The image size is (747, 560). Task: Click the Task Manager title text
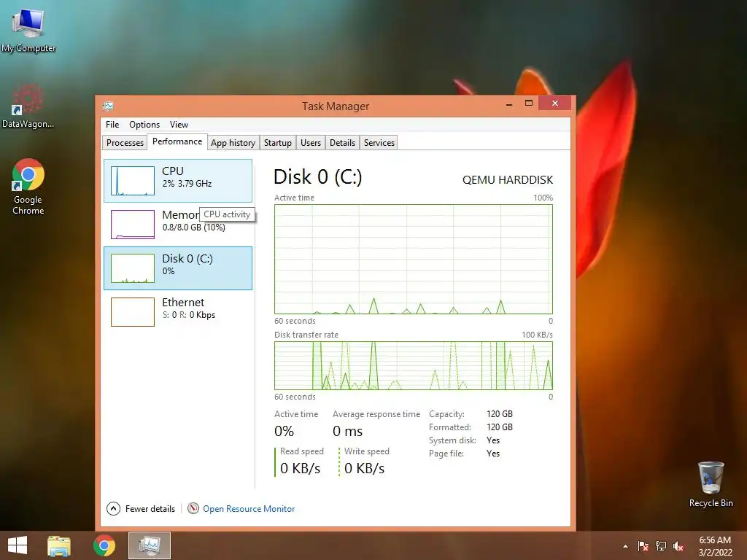point(336,106)
